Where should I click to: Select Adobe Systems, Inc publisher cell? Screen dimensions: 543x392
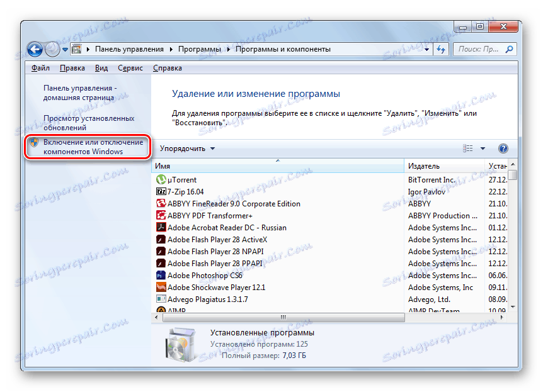[440, 287]
